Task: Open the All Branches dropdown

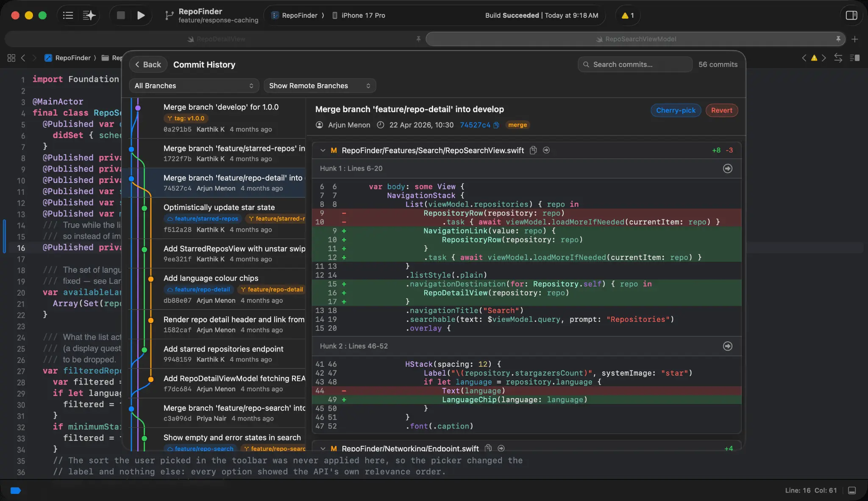Action: pyautogui.click(x=194, y=86)
